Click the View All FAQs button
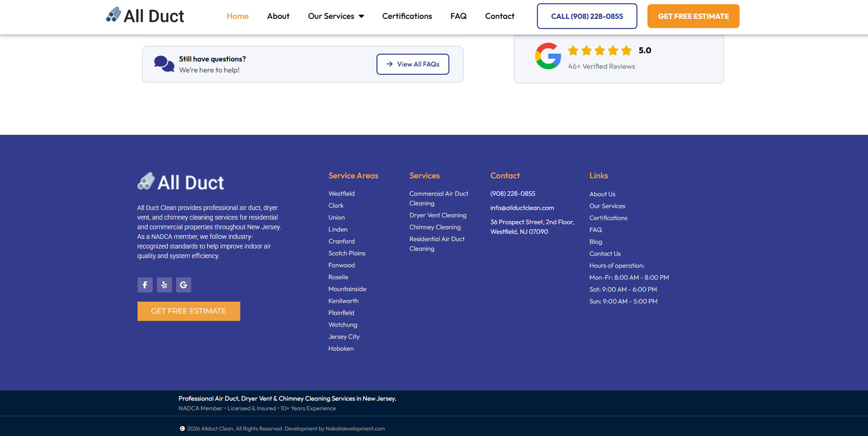The image size is (868, 436). [413, 64]
